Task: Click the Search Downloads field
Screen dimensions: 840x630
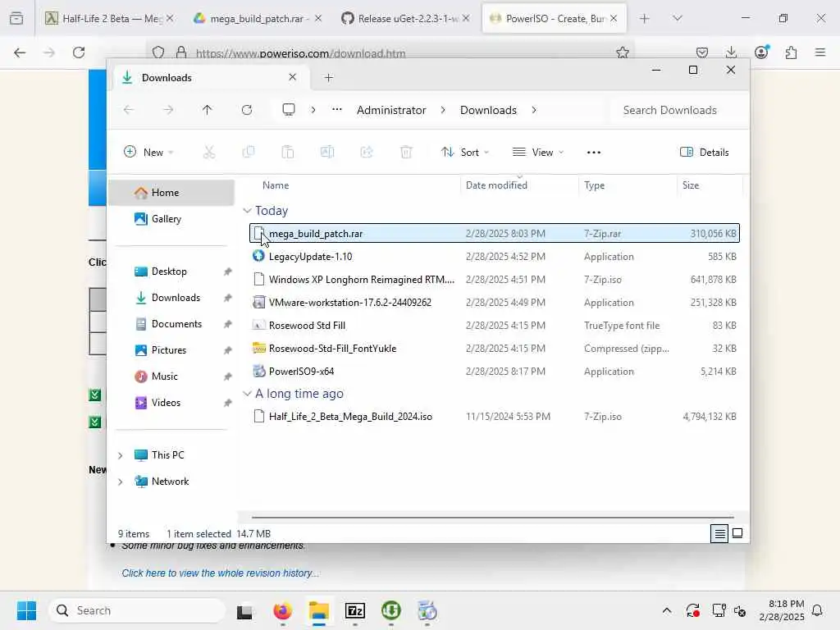Action: click(678, 110)
